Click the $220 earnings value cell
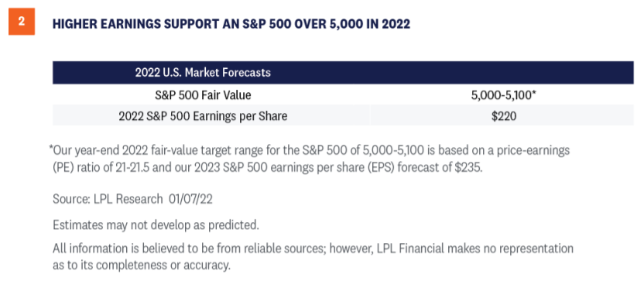Viewport: 644px width, 305px height. point(504,116)
